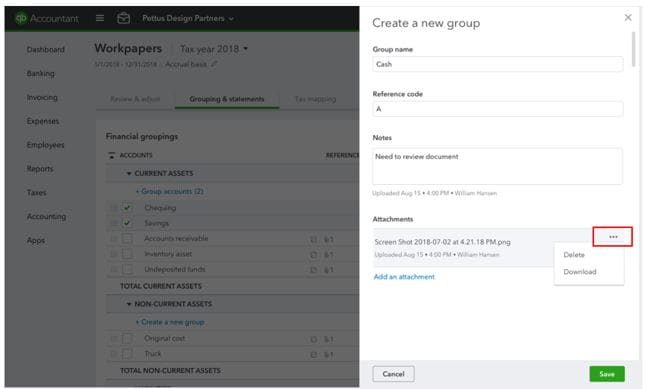Open the briefcase accountant tools icon
646x389 pixels.
(x=124, y=18)
